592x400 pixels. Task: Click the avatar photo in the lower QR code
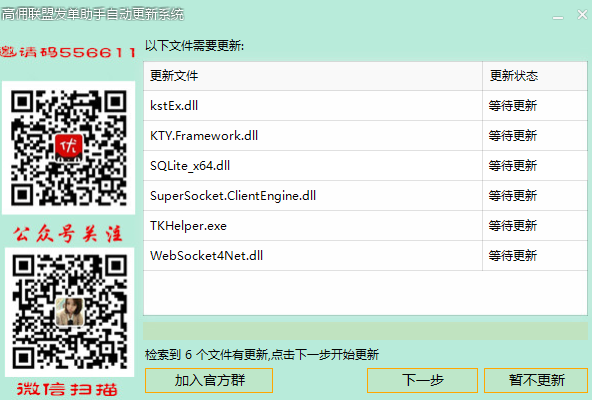[x=69, y=312]
